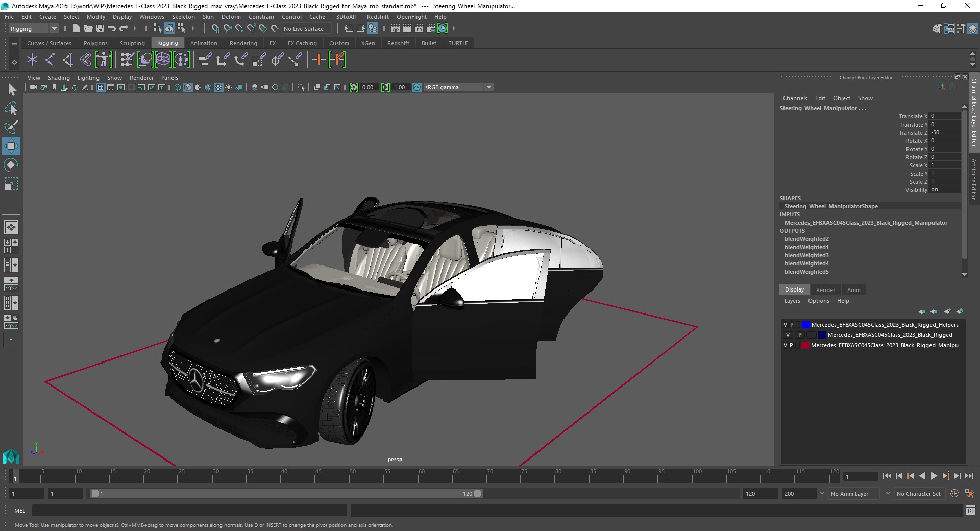Click the Play forwards button

click(934, 476)
